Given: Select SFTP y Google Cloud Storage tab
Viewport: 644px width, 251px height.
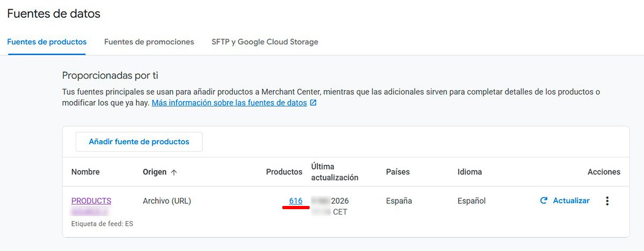Looking at the screenshot, I should [265, 42].
